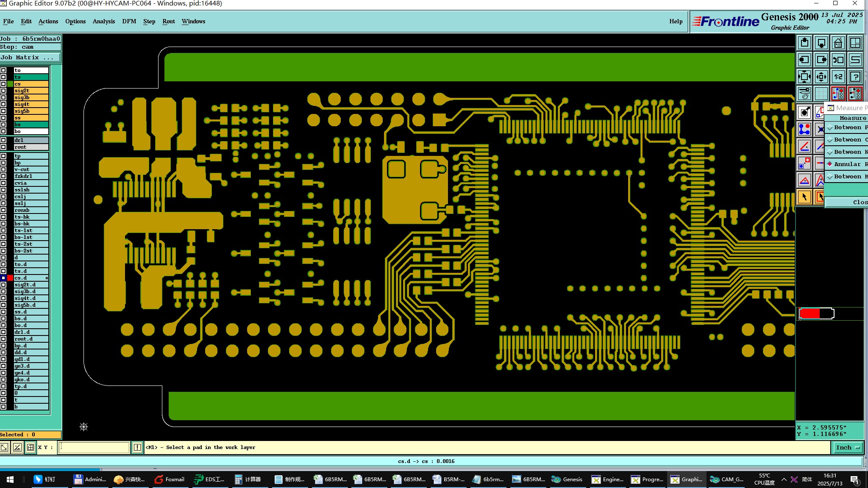Open the DFM menu
Screen dimensions: 868x488
(129, 21)
